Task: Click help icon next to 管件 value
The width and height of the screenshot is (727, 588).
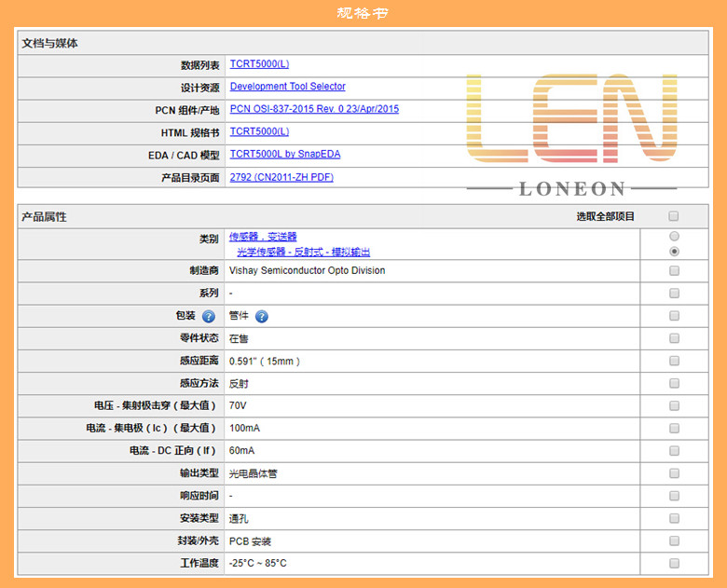Action: pos(262,316)
